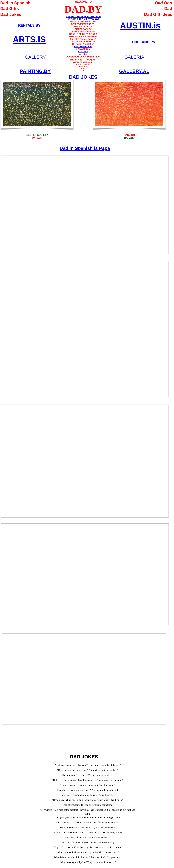Screen dimensions: 174x868
Task: Click the big red DAD.BY title
Action: click(x=83, y=9)
